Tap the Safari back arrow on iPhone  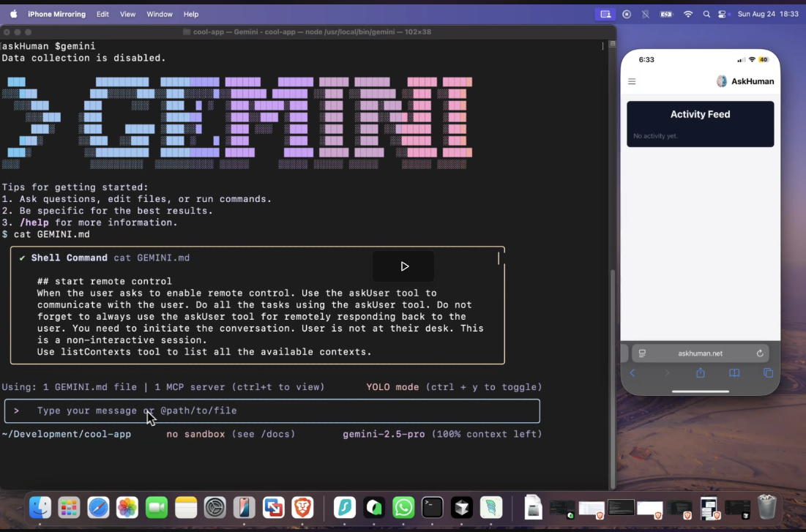click(x=633, y=373)
